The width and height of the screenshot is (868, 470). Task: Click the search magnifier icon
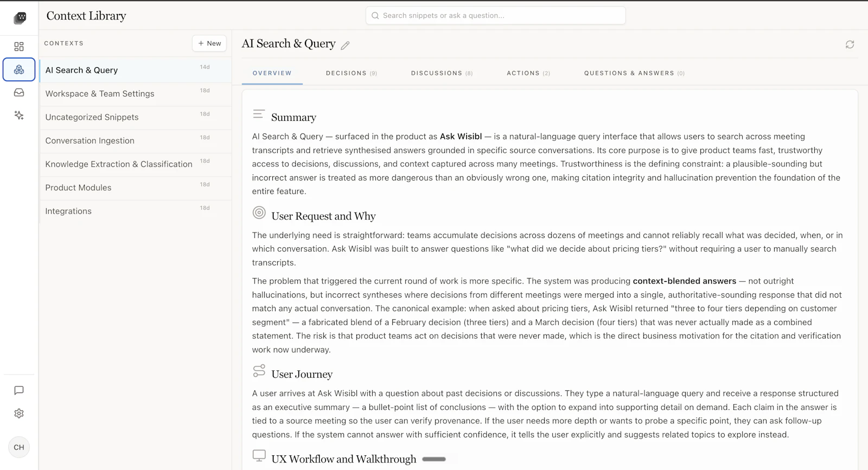[x=375, y=16]
